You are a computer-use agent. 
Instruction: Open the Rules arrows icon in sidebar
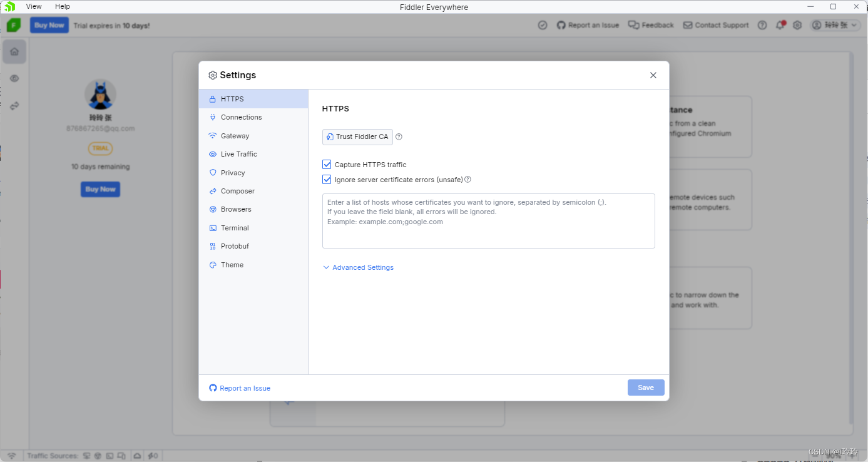14,106
